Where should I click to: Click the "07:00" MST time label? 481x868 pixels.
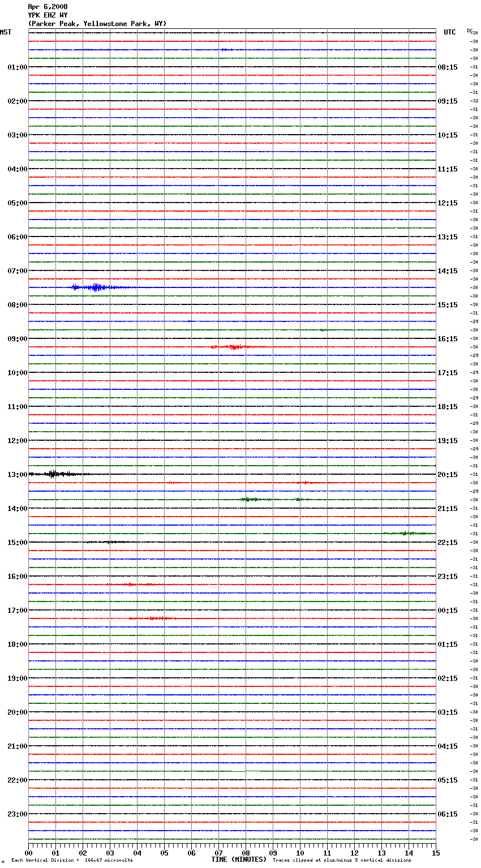click(18, 271)
